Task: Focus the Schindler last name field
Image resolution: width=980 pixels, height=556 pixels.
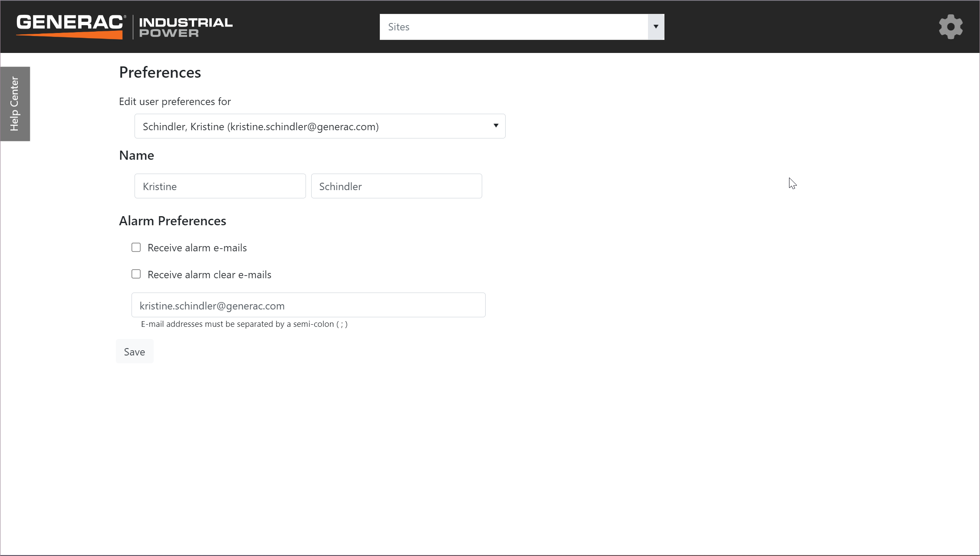Action: coord(396,186)
